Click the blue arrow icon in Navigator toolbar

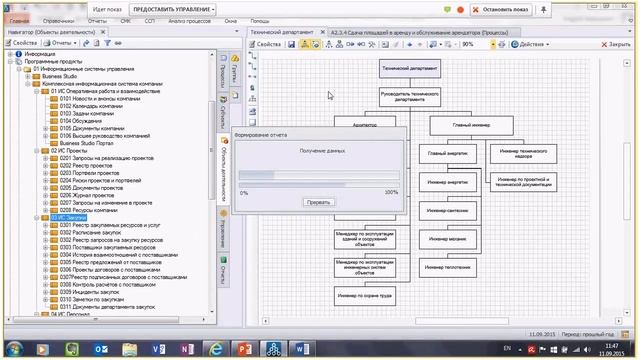coord(86,43)
